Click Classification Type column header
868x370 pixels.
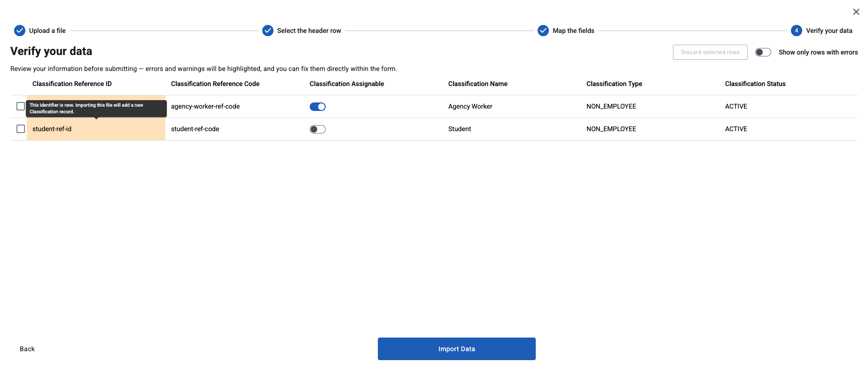point(614,84)
